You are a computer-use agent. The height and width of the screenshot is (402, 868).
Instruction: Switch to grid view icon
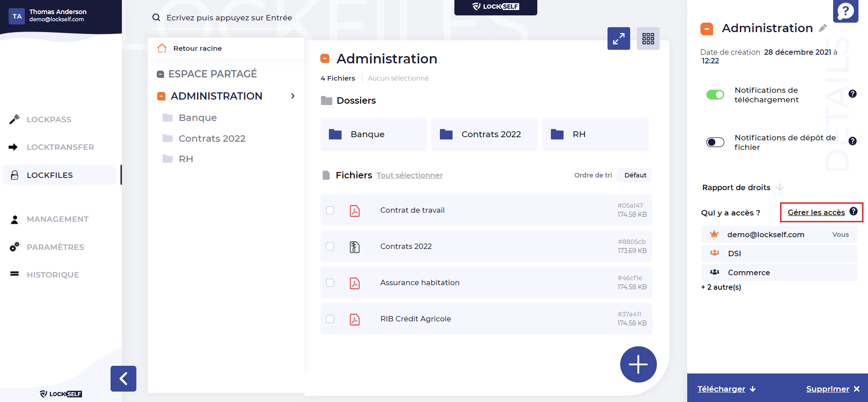coord(648,38)
